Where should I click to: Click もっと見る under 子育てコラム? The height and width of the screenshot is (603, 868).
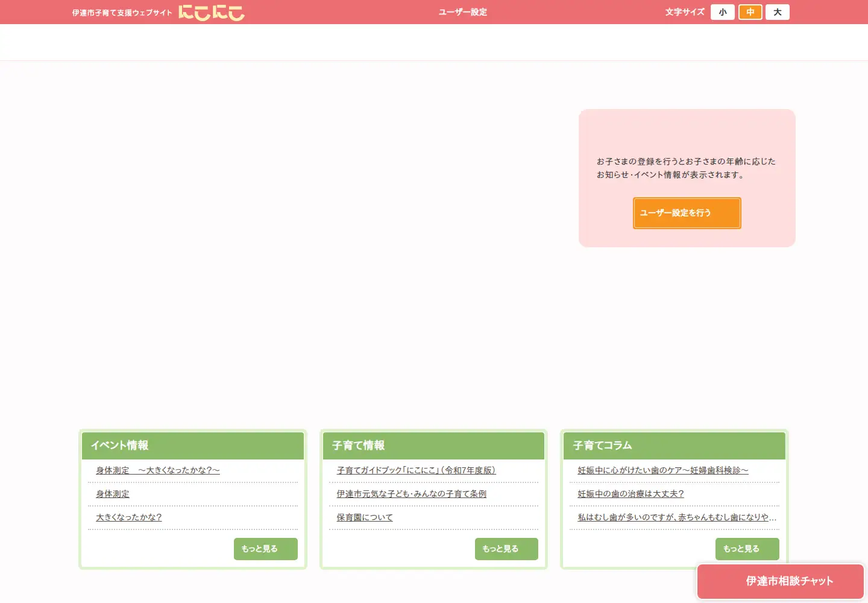pyautogui.click(x=747, y=549)
